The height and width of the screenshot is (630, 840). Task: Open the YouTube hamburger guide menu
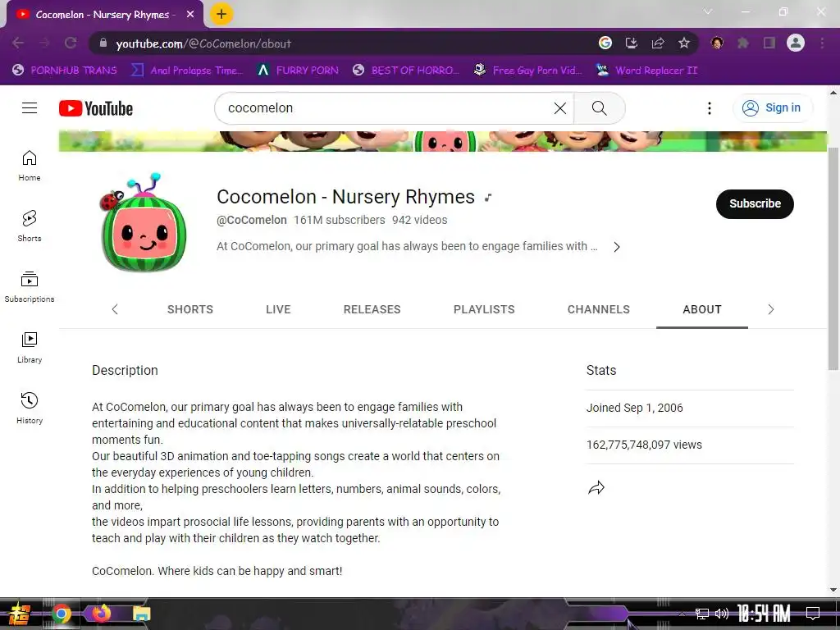(x=30, y=108)
